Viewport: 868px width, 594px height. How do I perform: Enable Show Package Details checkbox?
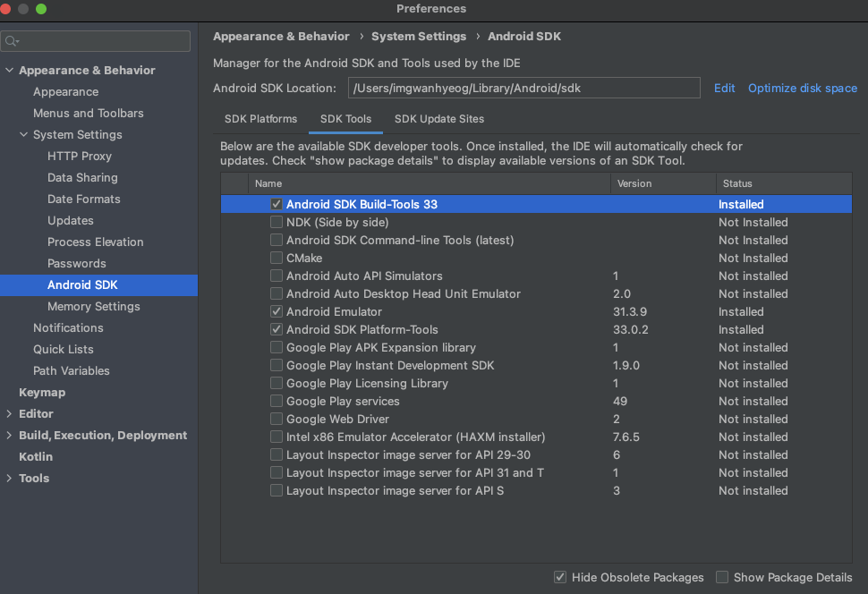[x=722, y=577]
